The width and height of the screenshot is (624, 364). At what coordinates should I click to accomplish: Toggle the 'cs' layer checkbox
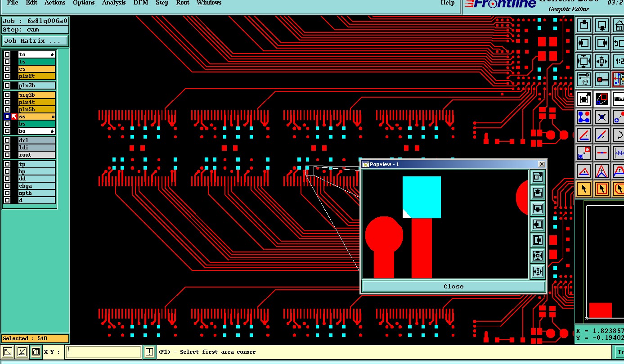7,69
